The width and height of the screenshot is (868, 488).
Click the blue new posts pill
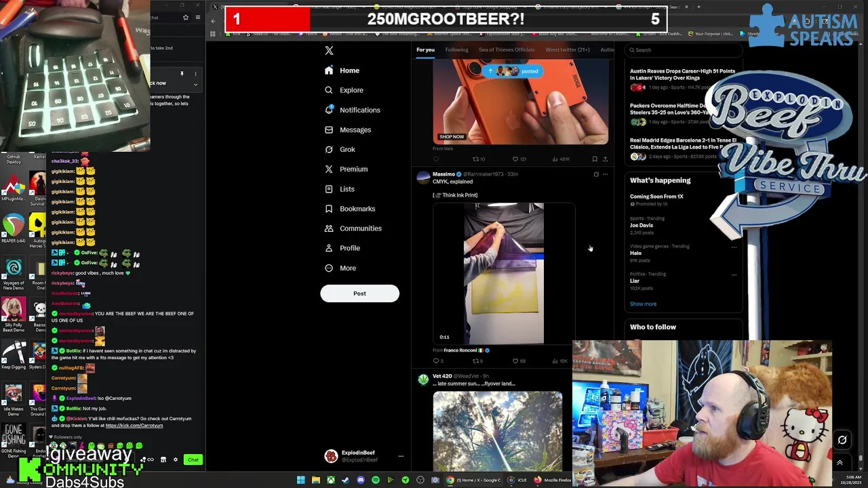(514, 71)
